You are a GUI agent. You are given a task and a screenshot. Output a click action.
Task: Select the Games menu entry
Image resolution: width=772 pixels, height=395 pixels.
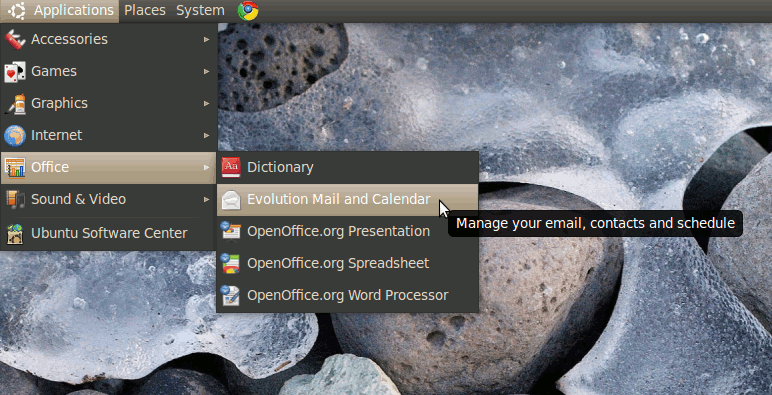tap(108, 71)
